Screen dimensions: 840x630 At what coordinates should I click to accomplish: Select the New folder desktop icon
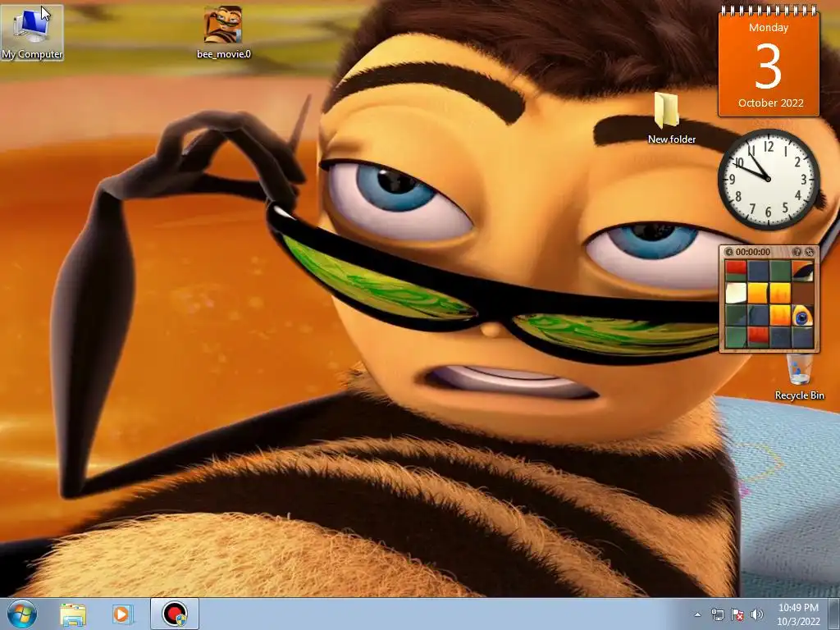[x=671, y=118]
